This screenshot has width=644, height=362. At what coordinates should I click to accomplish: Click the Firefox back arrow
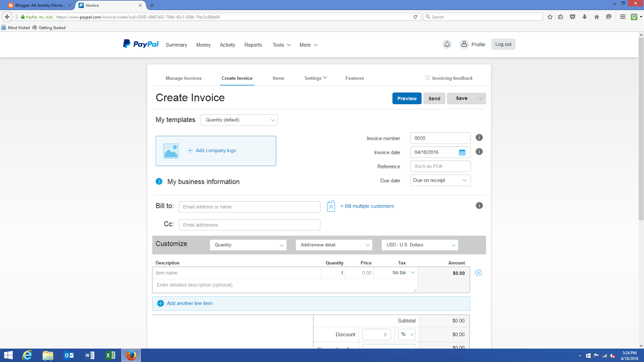click(x=7, y=17)
